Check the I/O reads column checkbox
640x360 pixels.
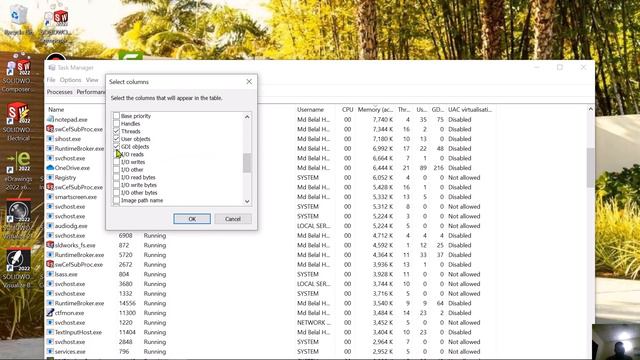point(116,154)
